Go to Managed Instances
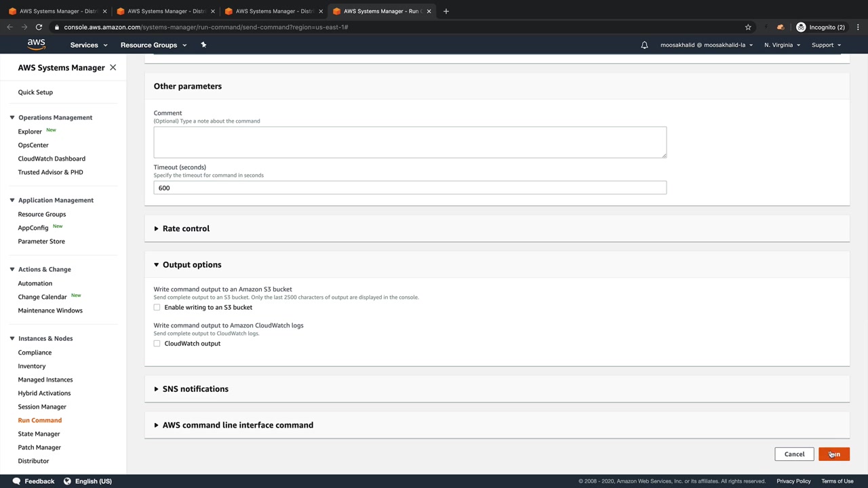This screenshot has height=488, width=868. [x=45, y=380]
